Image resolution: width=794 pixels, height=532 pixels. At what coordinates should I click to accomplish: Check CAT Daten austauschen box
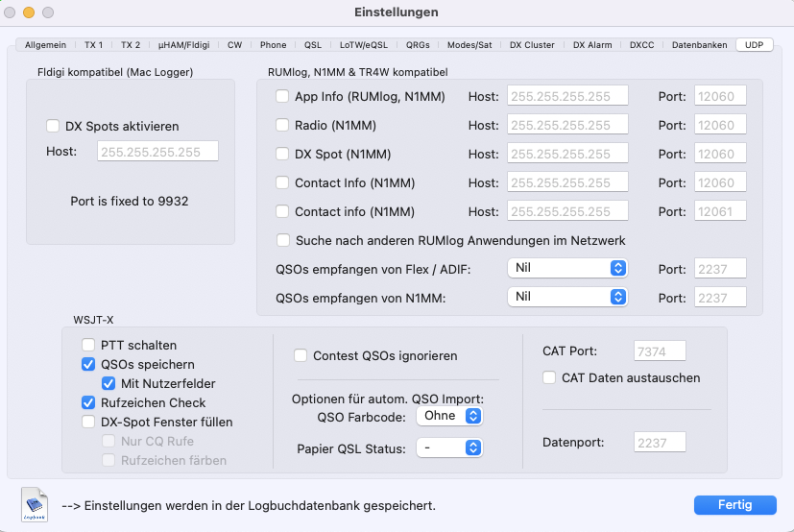tap(549, 378)
